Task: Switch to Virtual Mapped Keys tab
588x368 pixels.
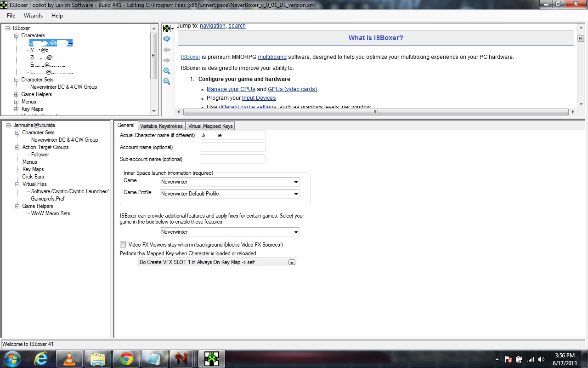Action: 210,126
